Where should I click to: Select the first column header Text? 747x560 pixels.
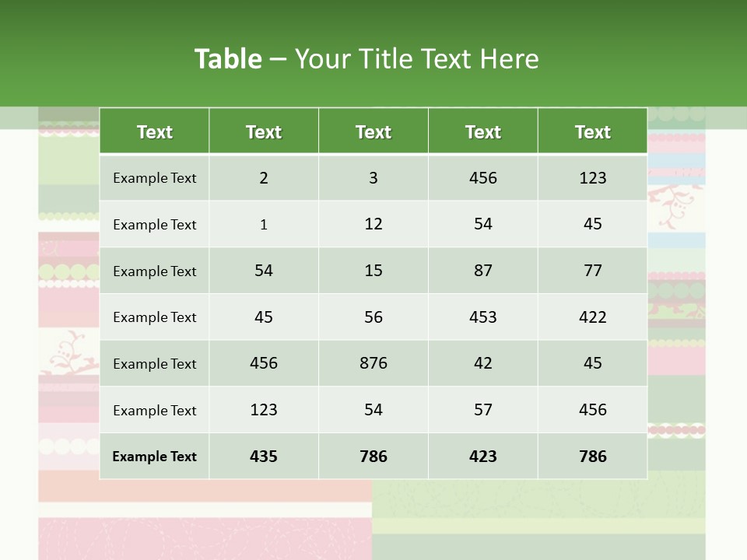click(154, 132)
